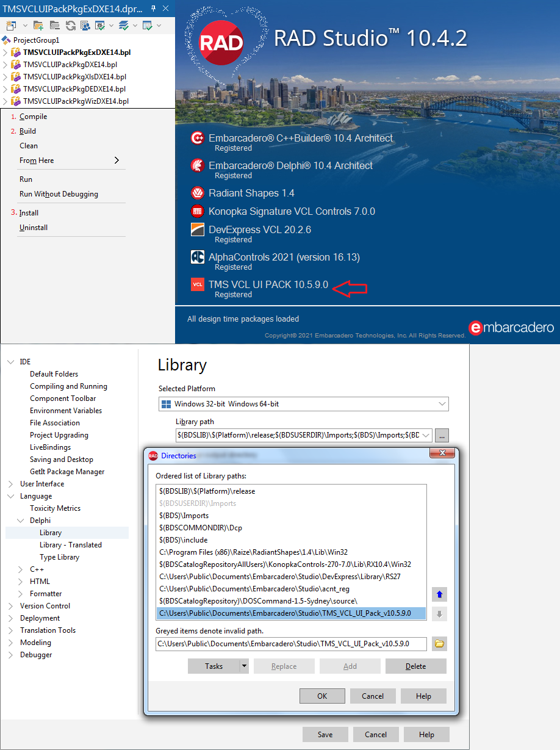Click package icon of TMSVCLUIPackPkgDXE14.bpl
Image resolution: width=560 pixels, height=750 pixels.
click(x=16, y=64)
